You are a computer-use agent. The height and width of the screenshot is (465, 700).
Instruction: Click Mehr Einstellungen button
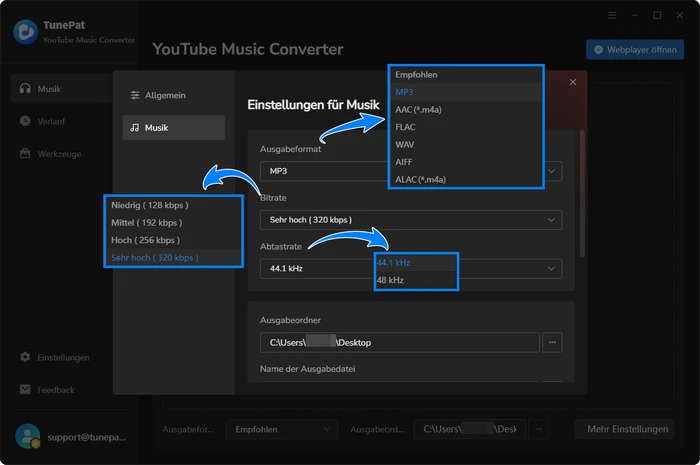[624, 429]
